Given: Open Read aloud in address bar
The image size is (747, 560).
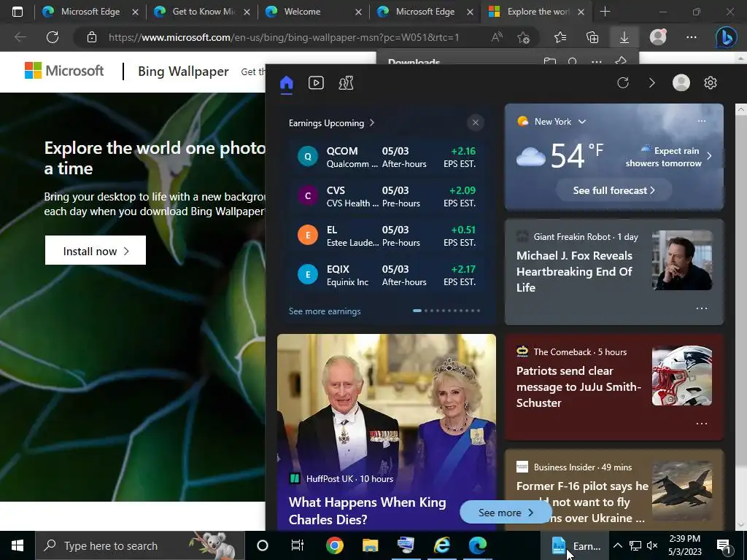Looking at the screenshot, I should (x=497, y=37).
